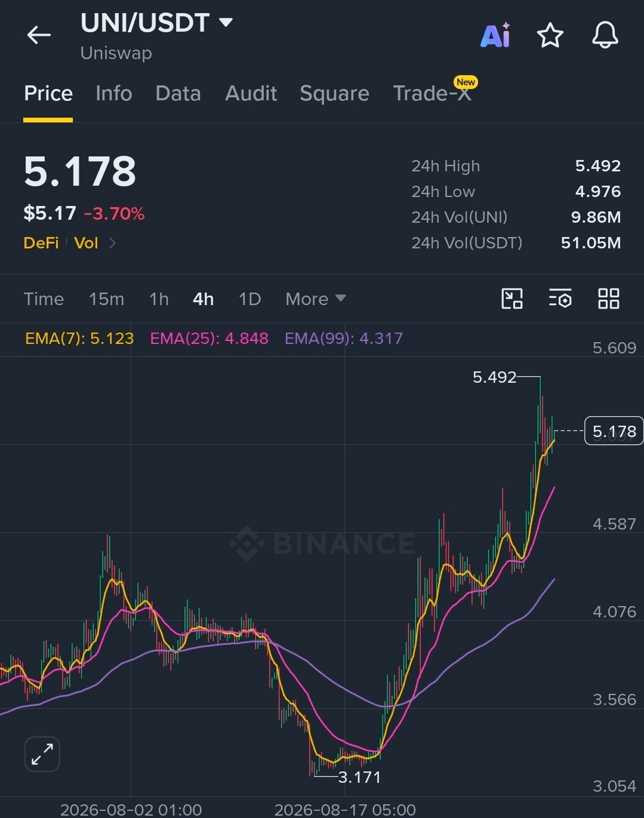
Task: Tap the 4.076 price axis label
Action: point(614,612)
